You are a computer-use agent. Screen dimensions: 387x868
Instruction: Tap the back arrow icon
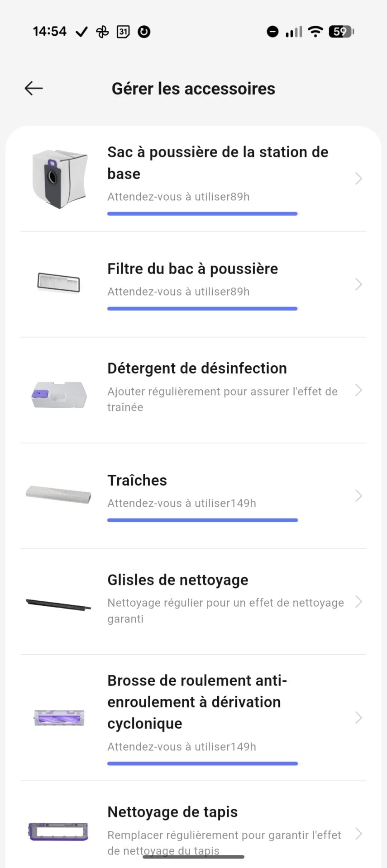point(33,88)
